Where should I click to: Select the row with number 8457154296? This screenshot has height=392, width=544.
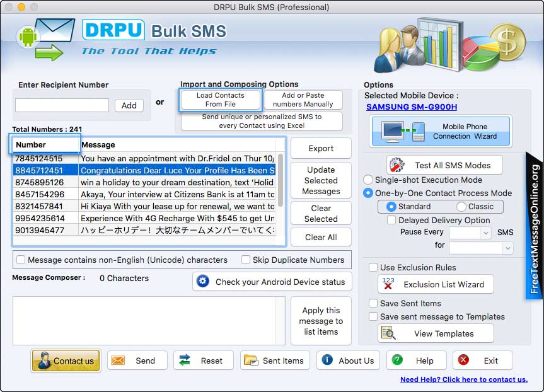[145, 194]
